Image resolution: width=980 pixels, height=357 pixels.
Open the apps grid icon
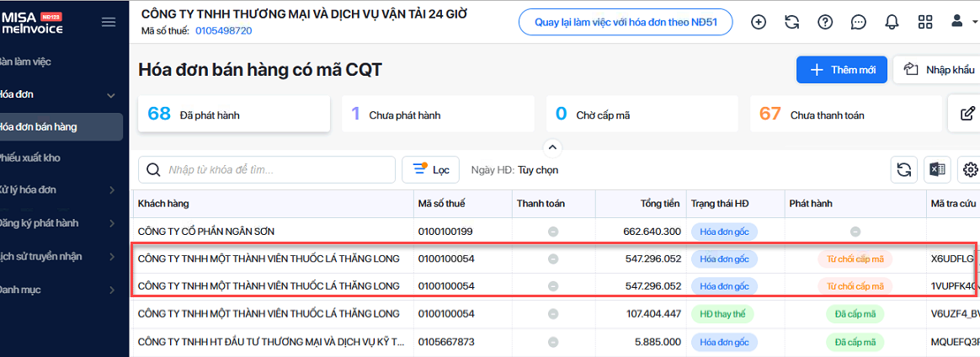[x=925, y=23]
